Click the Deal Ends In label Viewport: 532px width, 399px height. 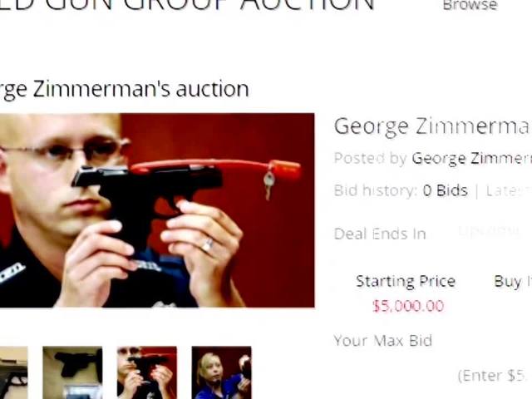380,234
